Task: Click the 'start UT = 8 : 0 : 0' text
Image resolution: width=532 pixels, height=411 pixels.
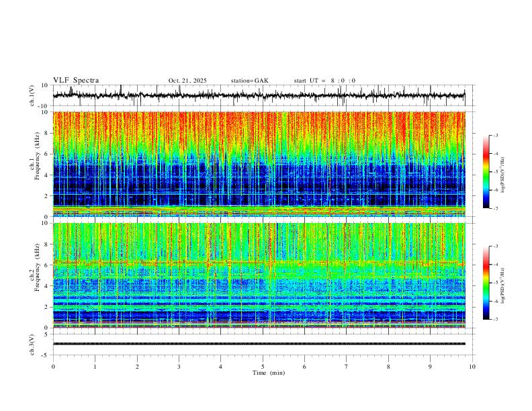Action: [x=324, y=81]
